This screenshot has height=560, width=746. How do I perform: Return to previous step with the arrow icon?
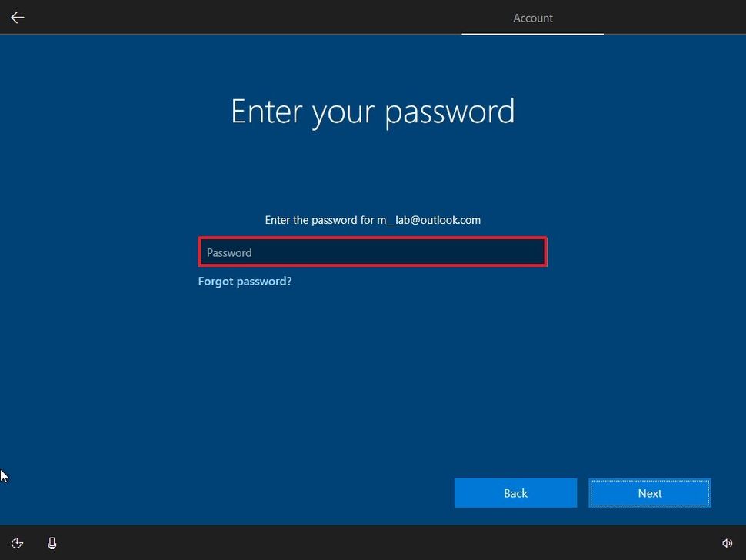[17, 17]
